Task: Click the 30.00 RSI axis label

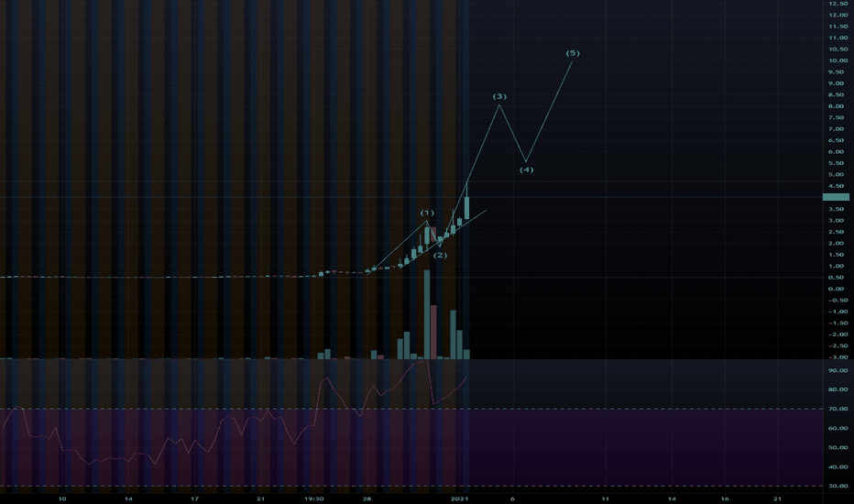Action: 838,486
